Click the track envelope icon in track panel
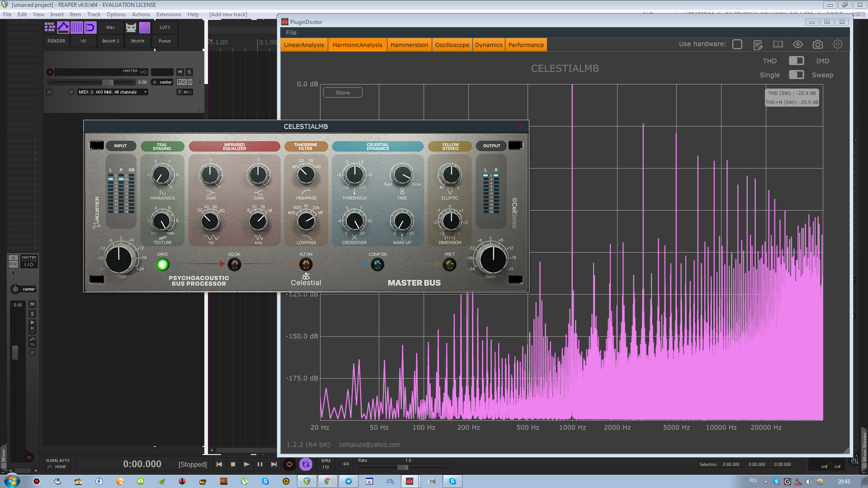This screenshot has width=868, height=488. coord(49,92)
